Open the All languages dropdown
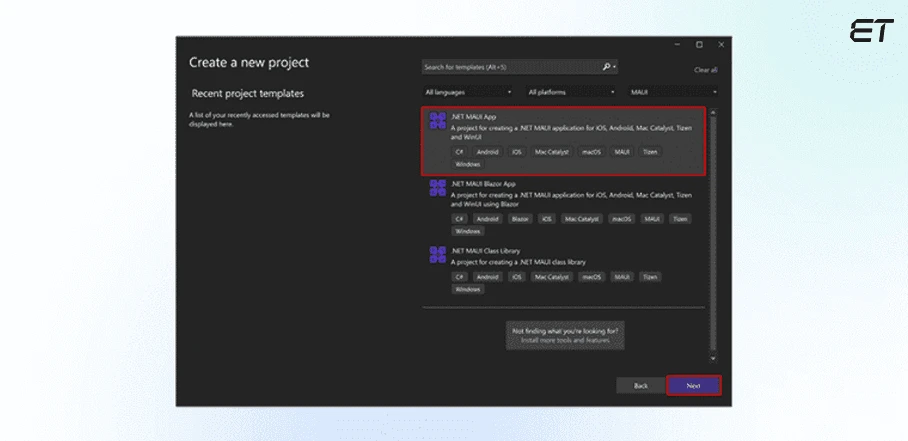The image size is (908, 441). (468, 92)
